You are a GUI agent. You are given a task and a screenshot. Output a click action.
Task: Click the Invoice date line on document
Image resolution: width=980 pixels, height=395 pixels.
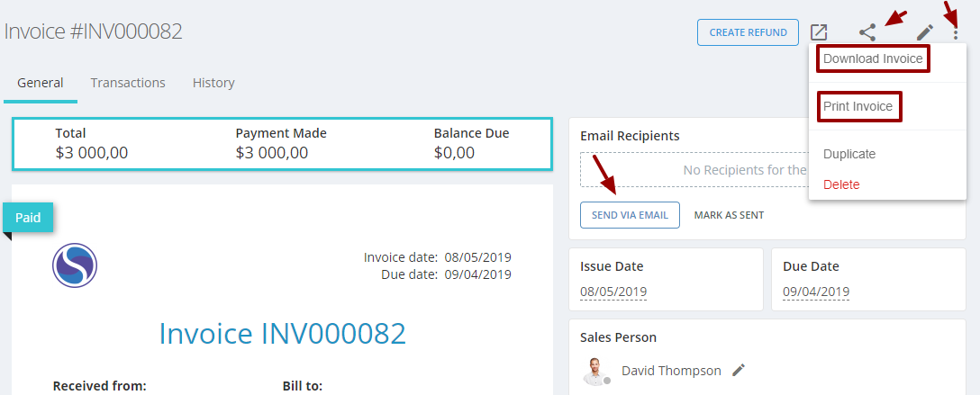click(438, 257)
